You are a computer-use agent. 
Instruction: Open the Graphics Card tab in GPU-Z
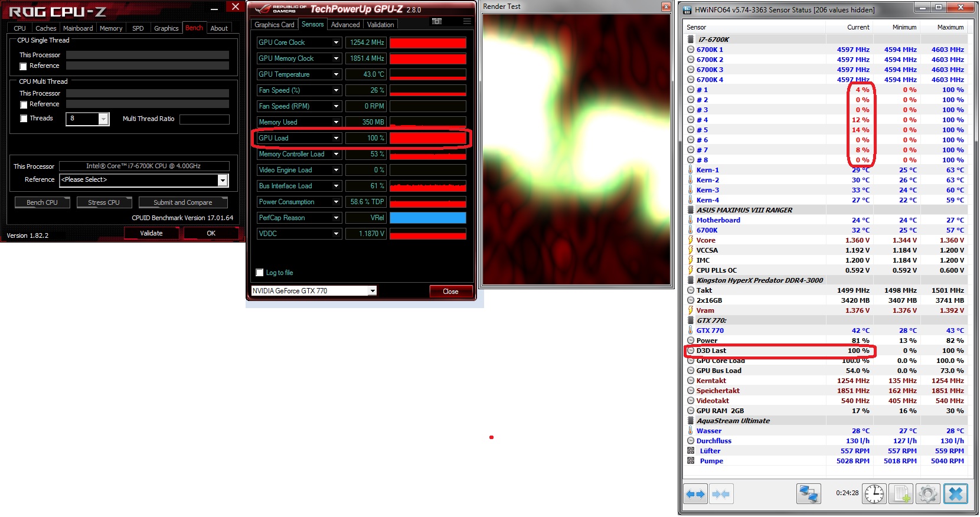click(x=275, y=25)
